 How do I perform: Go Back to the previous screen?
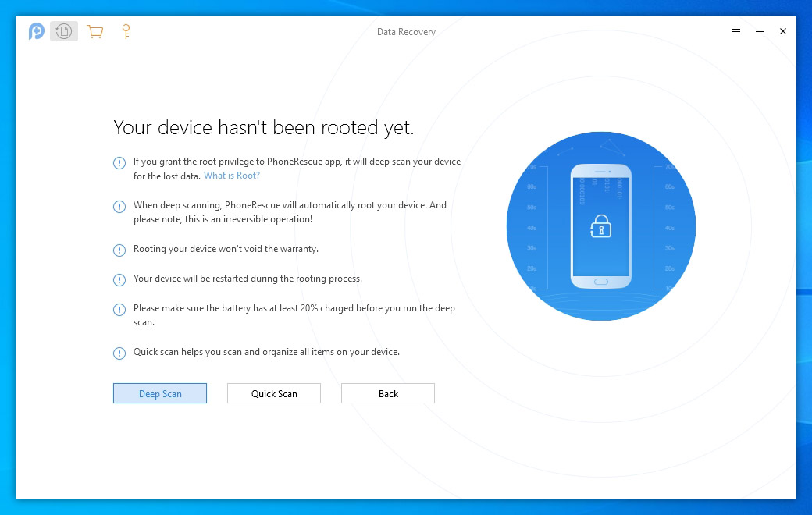[388, 393]
